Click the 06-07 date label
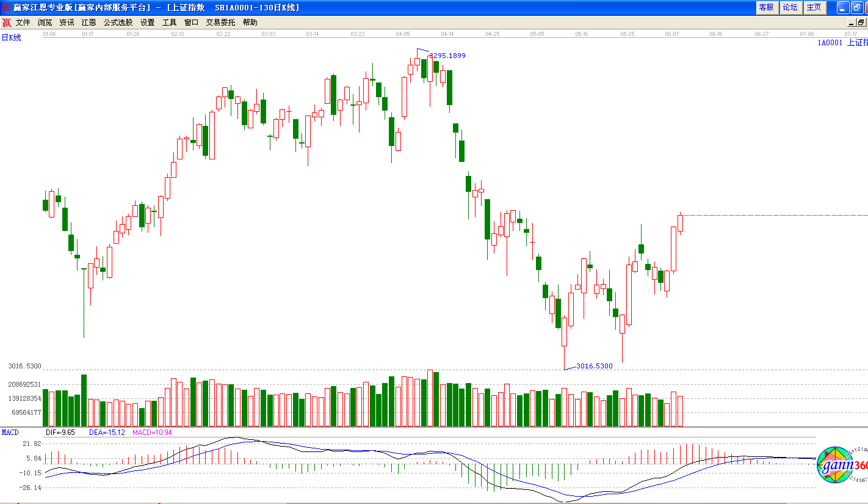Image resolution: width=868 pixels, height=504 pixels. 673,34
